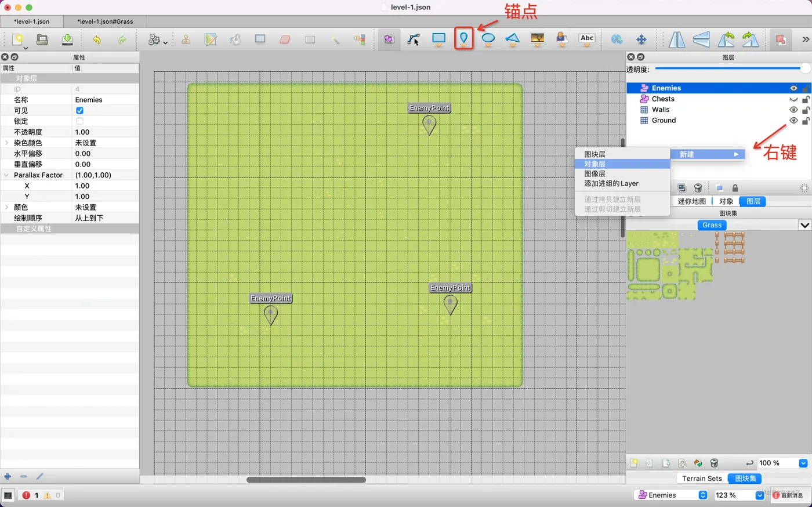
Task: Select the World tool globe icon
Action: 617,39
